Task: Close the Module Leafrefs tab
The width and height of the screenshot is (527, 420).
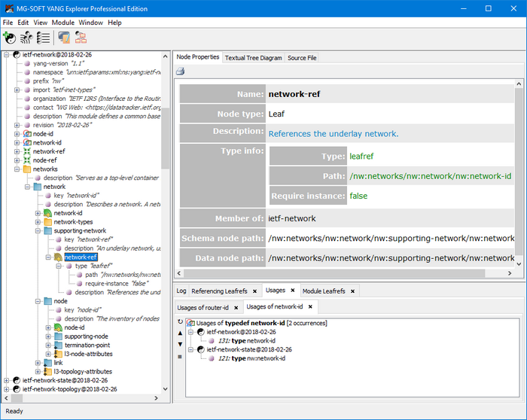Action: click(x=352, y=291)
